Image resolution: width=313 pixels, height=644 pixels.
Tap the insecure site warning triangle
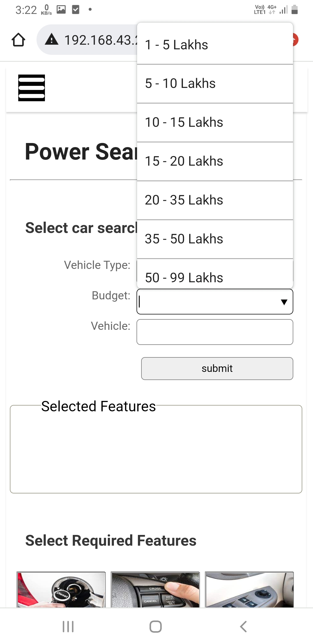[x=52, y=39]
